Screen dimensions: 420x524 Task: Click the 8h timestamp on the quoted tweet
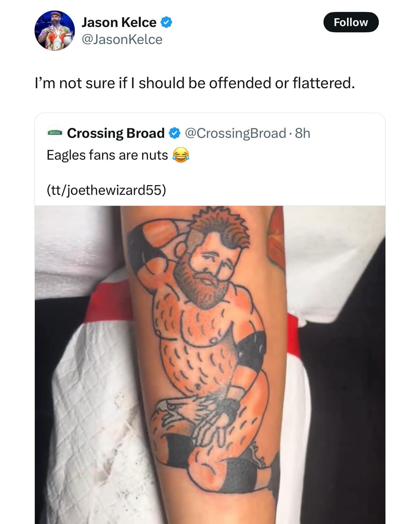(x=302, y=133)
